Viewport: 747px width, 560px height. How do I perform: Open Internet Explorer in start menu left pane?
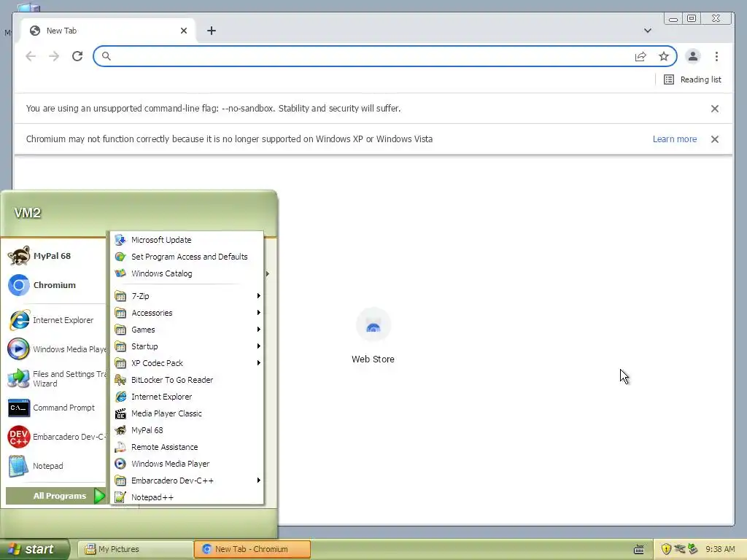[x=52, y=320]
